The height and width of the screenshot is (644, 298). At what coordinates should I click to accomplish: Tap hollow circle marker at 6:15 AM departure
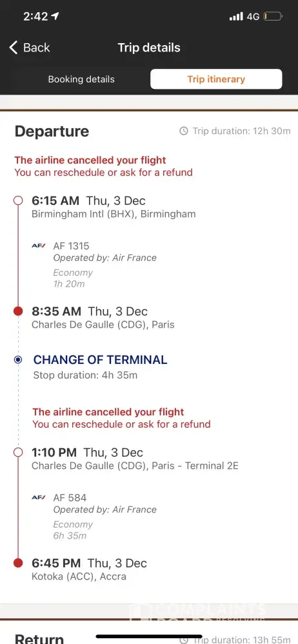(18, 200)
